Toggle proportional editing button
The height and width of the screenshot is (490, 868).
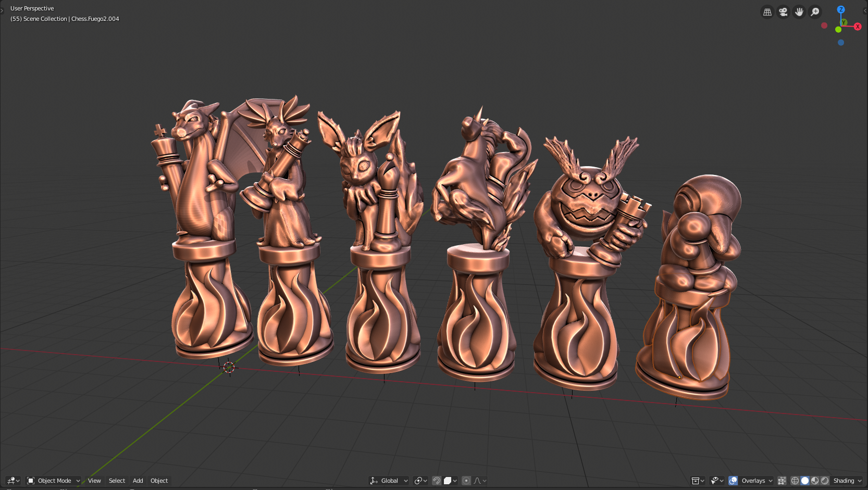(466, 481)
